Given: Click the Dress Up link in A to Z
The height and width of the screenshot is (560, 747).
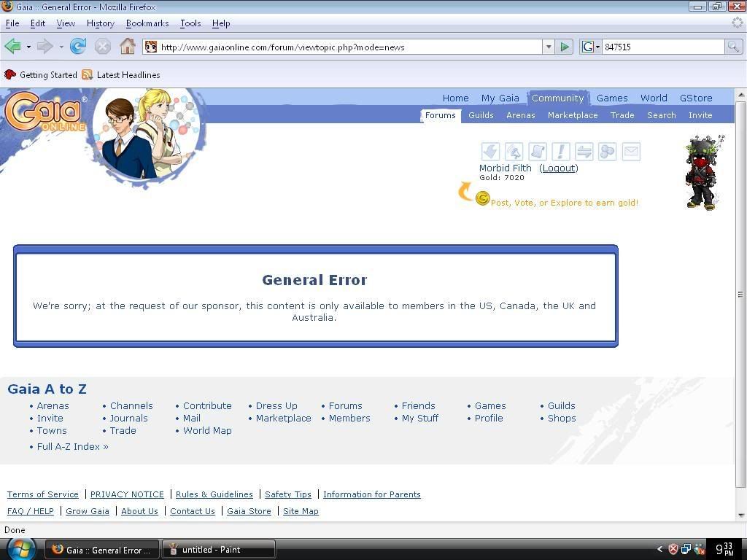Looking at the screenshot, I should point(276,405).
